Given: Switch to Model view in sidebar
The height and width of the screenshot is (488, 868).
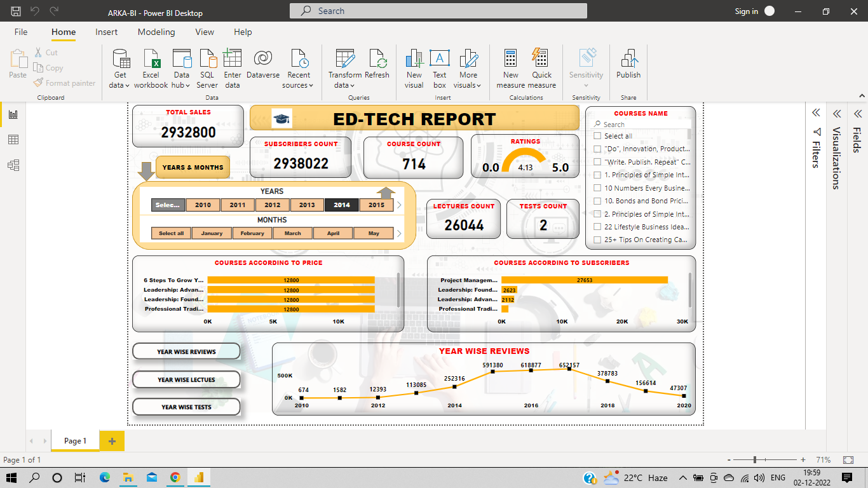Looking at the screenshot, I should tap(13, 165).
